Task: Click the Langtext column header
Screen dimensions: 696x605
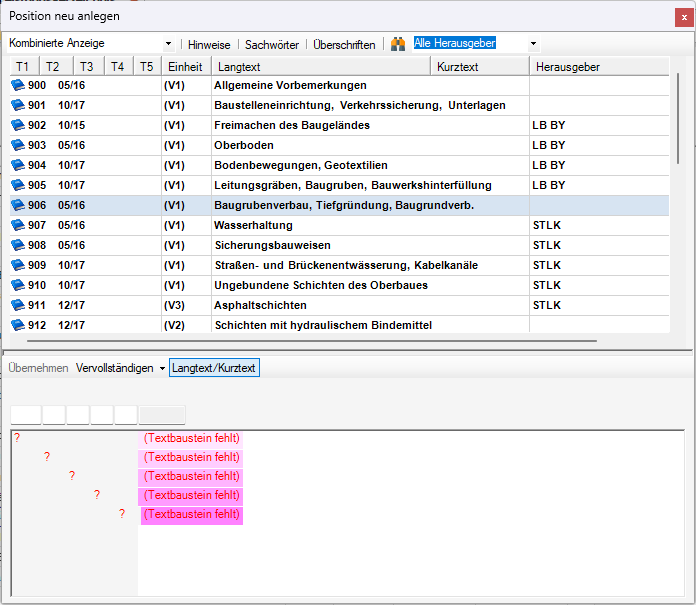Action: (x=321, y=67)
